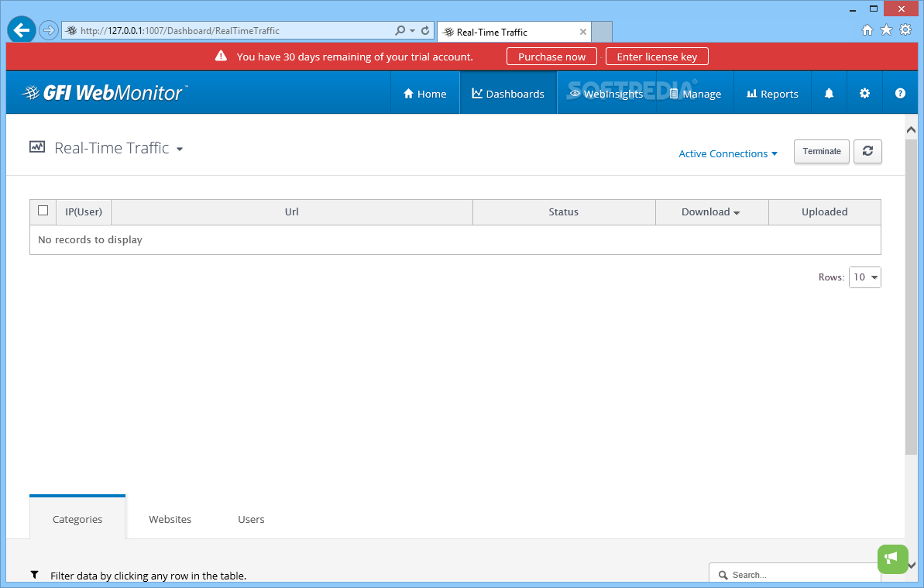Click the Status column header

coord(564,212)
